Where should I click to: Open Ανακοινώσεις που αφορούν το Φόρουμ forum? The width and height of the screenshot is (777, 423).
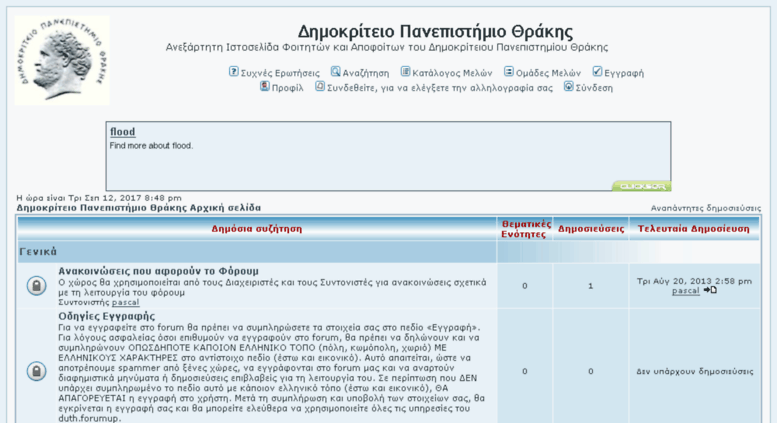point(159,271)
